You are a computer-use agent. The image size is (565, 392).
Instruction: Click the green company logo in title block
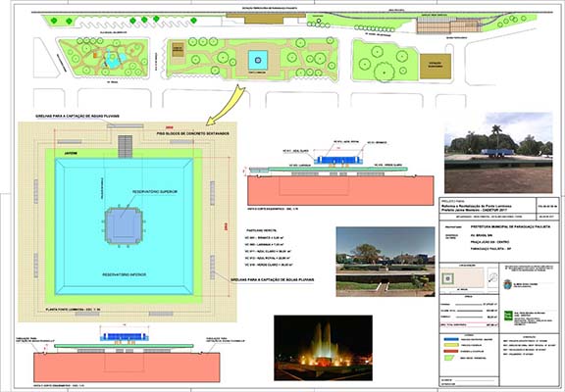508,316
